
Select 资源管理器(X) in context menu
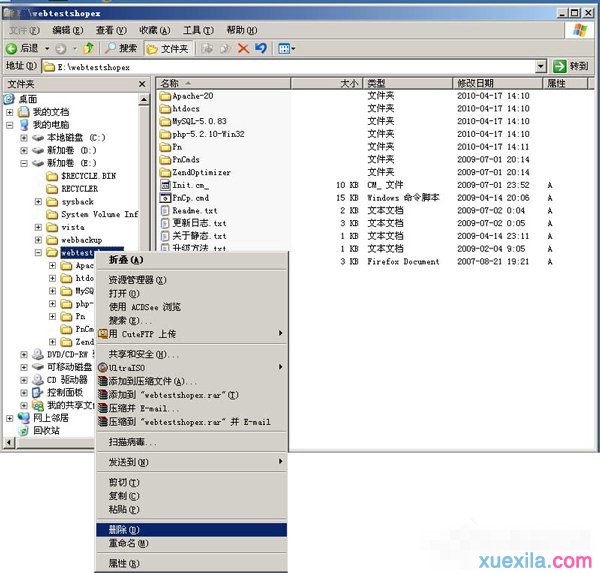point(191,280)
